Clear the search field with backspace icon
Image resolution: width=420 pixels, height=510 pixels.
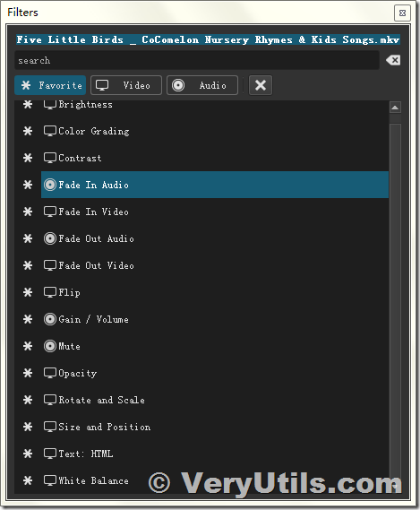(393, 60)
